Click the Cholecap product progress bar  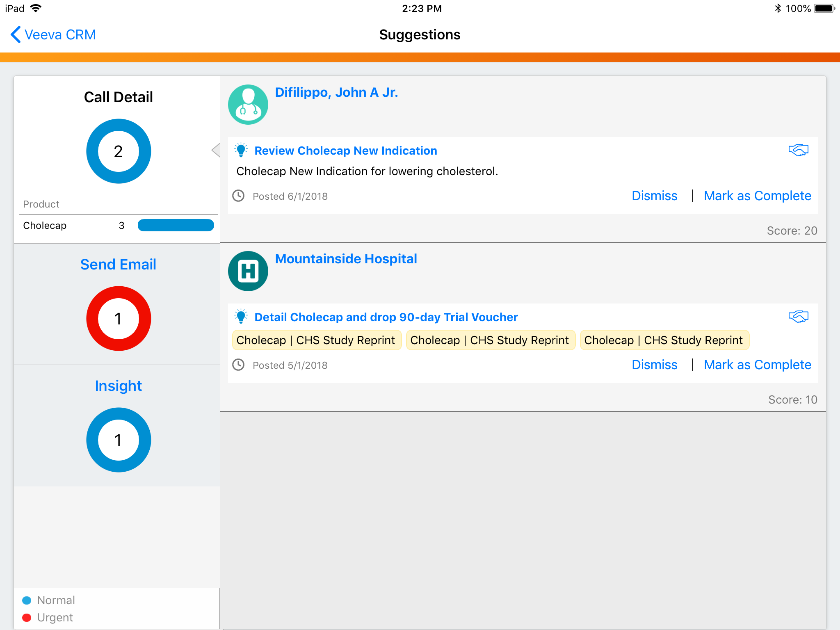coord(176,225)
